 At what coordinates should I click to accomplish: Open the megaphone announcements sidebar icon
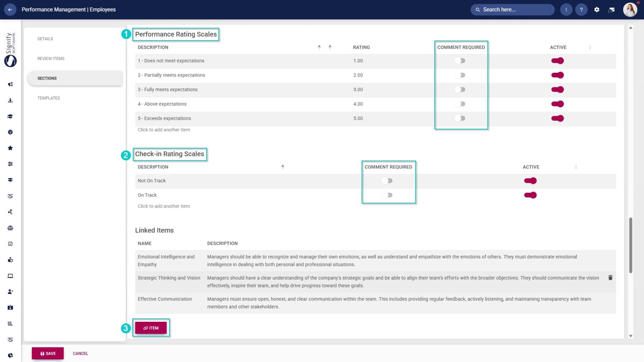click(10, 84)
